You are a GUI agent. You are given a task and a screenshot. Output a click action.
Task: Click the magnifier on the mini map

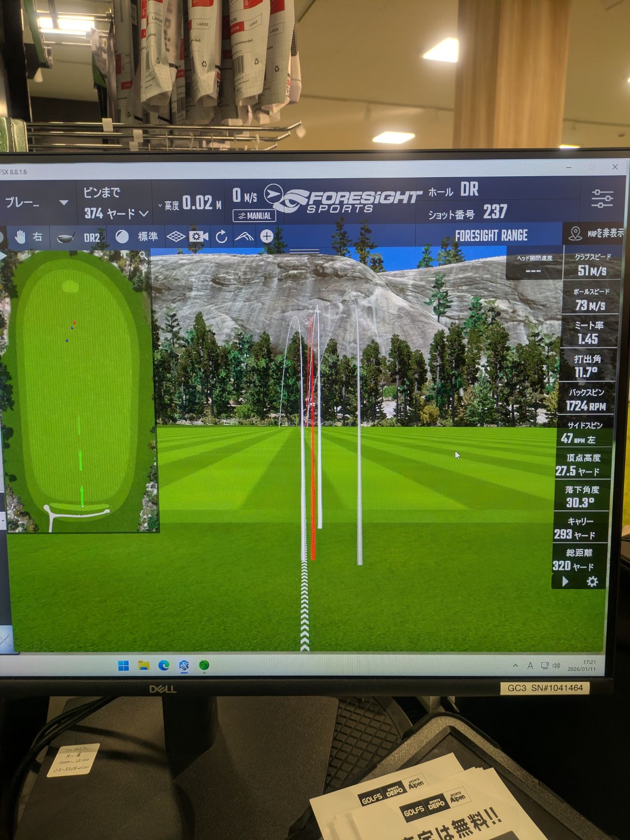click(143, 255)
